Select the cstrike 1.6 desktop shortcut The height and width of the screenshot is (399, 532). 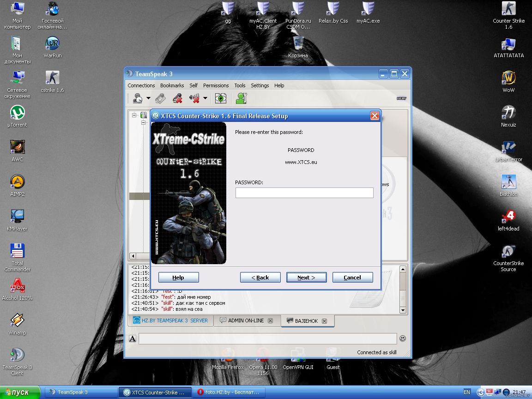pos(53,82)
